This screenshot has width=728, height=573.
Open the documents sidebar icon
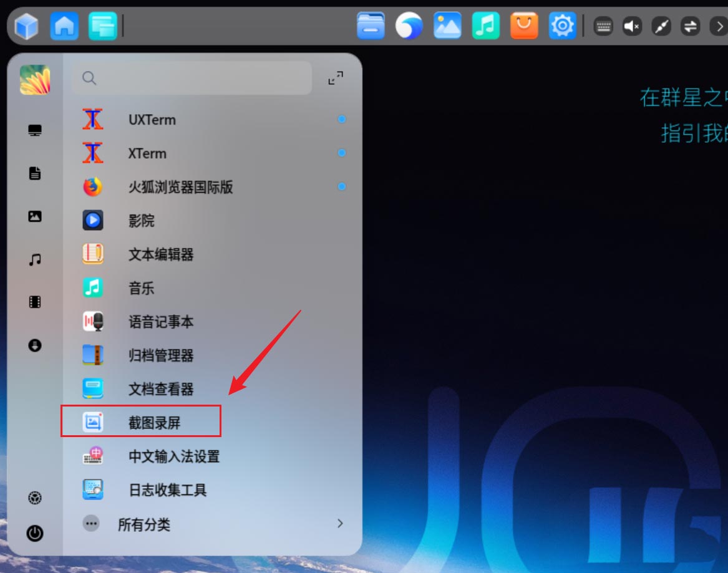(x=35, y=173)
